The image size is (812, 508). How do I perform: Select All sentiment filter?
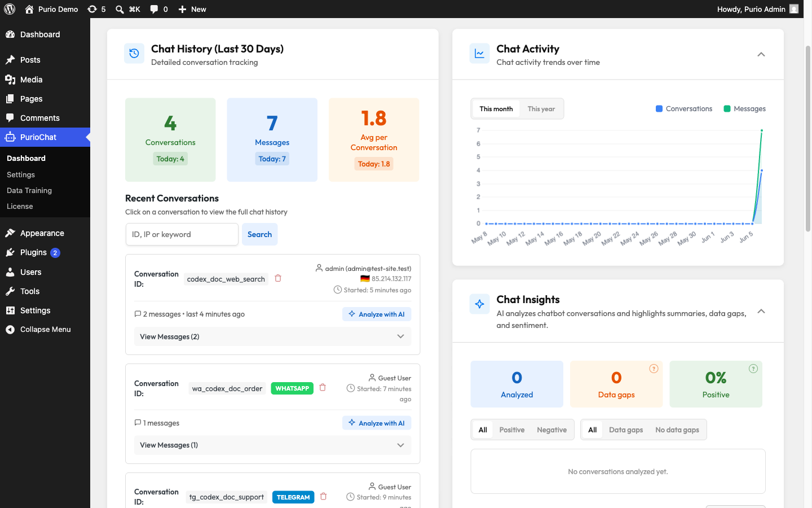pyautogui.click(x=483, y=430)
